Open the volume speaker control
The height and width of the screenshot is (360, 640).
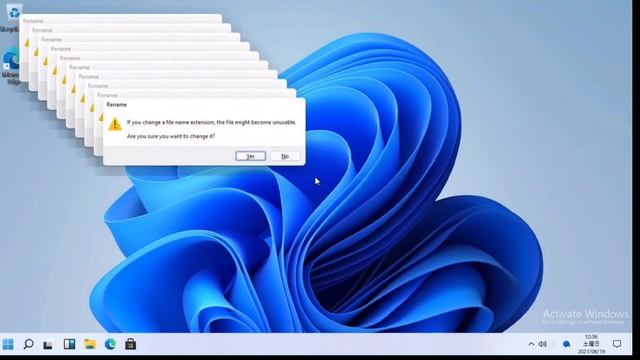pyautogui.click(x=543, y=344)
